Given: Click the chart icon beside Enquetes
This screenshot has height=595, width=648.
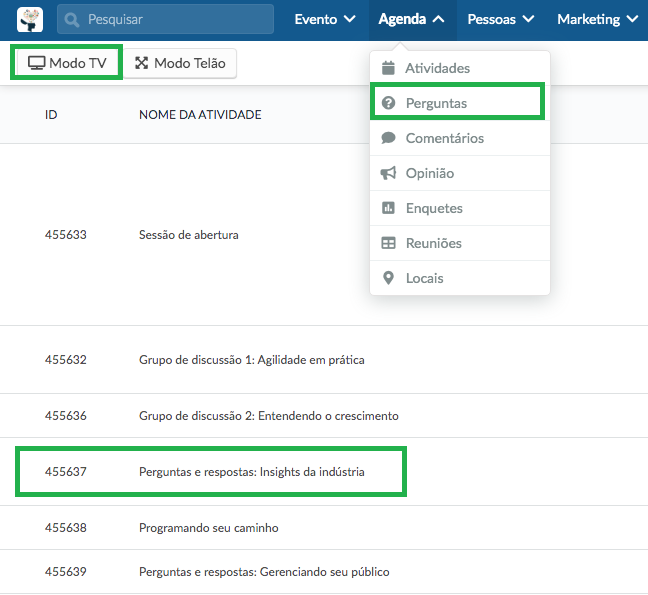Looking at the screenshot, I should pyautogui.click(x=388, y=208).
